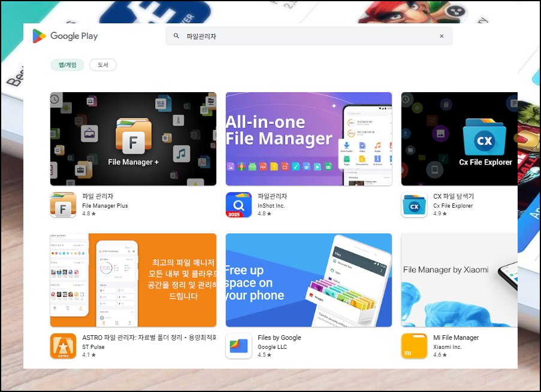The image size is (541, 392).
Task: Select the 앱/게임 filter chip
Action: (67, 65)
